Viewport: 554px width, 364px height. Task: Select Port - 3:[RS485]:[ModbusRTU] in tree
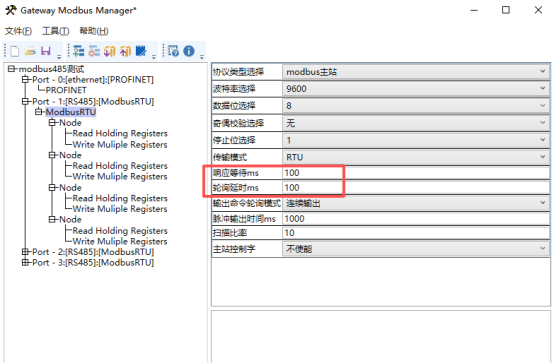93,263
